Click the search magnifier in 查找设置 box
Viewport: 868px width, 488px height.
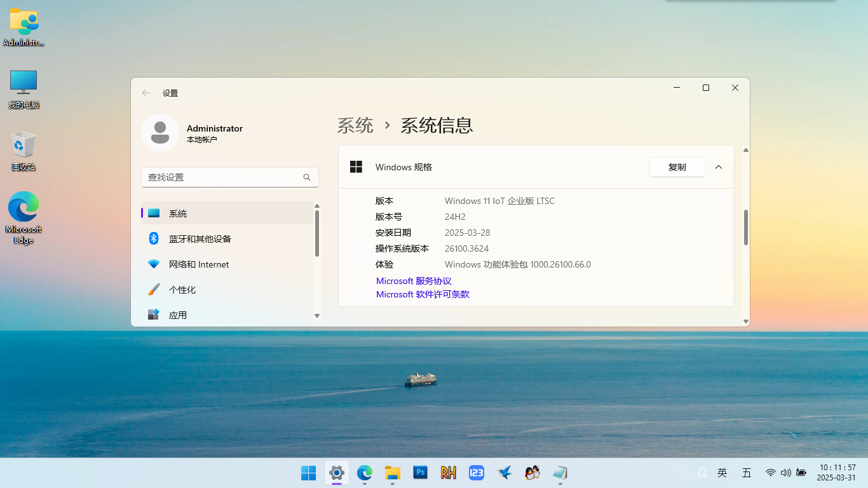pyautogui.click(x=307, y=177)
